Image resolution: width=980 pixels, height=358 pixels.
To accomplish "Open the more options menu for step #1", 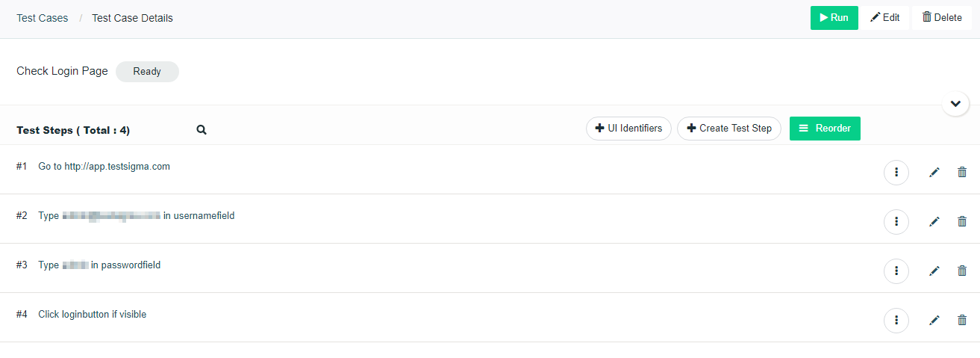I will [x=896, y=172].
